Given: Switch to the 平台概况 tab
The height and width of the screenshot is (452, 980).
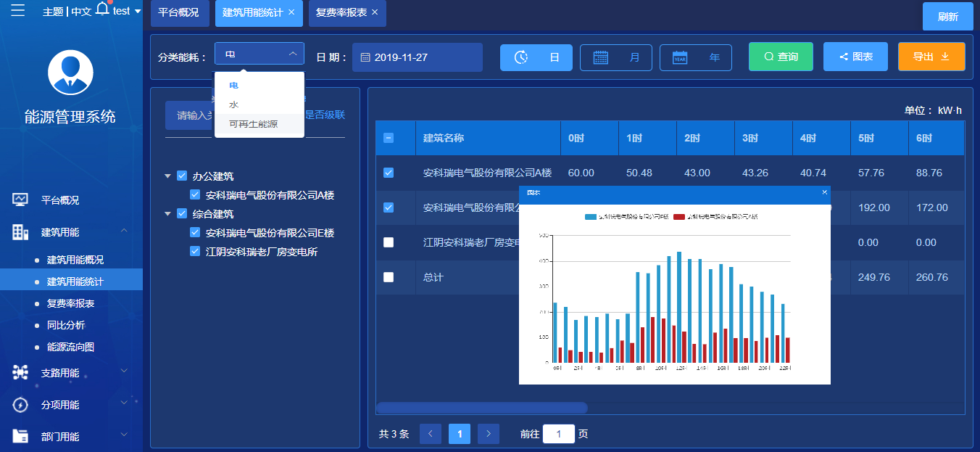Looking at the screenshot, I should point(178,13).
